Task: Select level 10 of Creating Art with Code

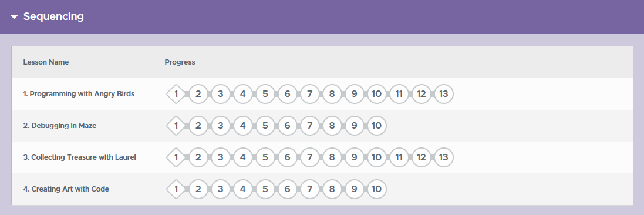Action: pyautogui.click(x=376, y=189)
